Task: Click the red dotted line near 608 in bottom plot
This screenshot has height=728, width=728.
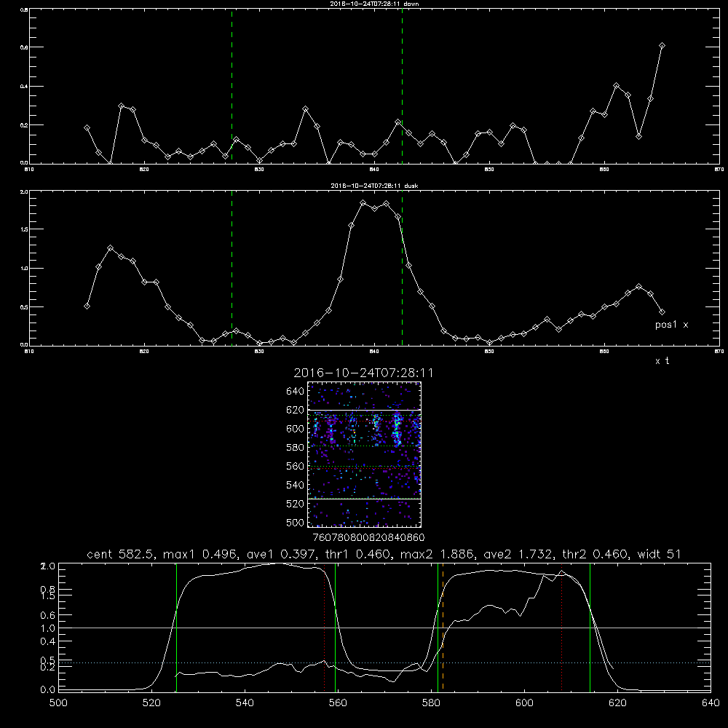Action: (x=561, y=628)
